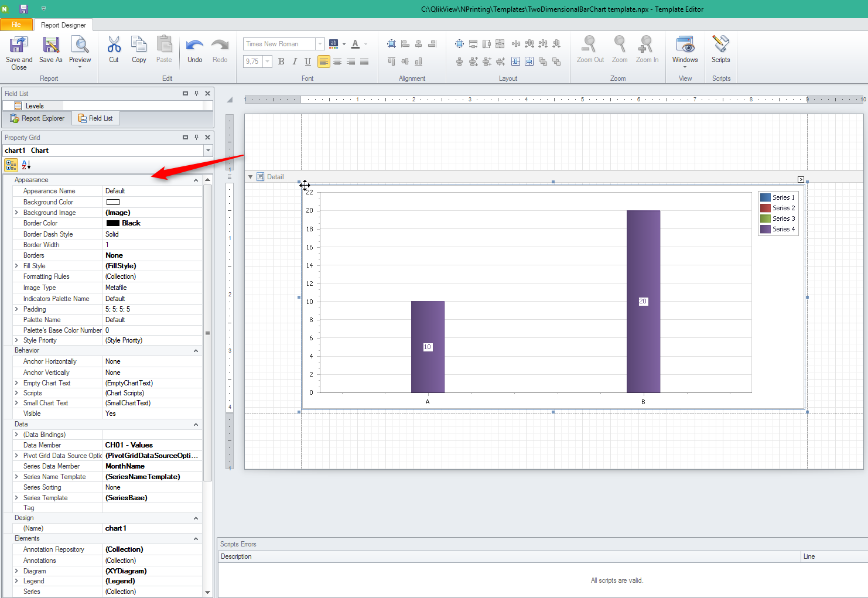Click Data Member value CH01 - Values
Viewport: 868px width, 598px height.
(129, 445)
